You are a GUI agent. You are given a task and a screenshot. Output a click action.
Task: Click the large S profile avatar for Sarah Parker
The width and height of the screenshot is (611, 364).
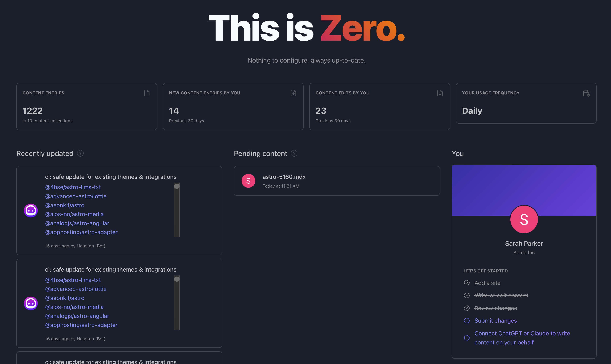tap(524, 219)
